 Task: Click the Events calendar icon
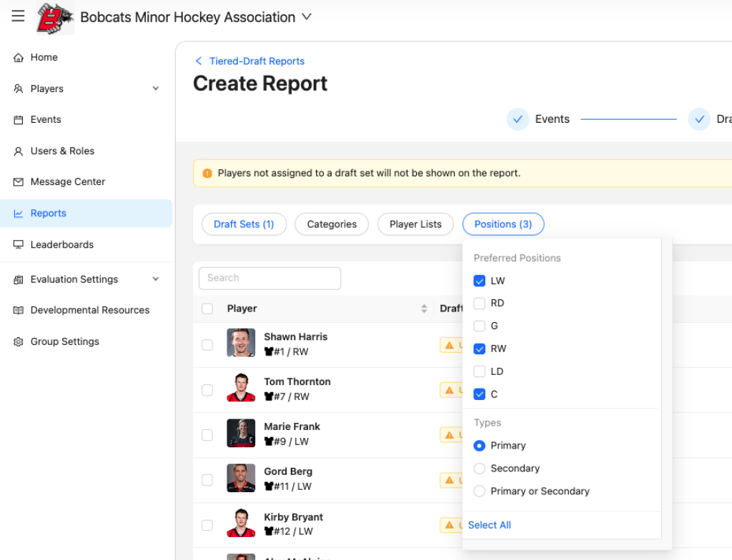[19, 120]
